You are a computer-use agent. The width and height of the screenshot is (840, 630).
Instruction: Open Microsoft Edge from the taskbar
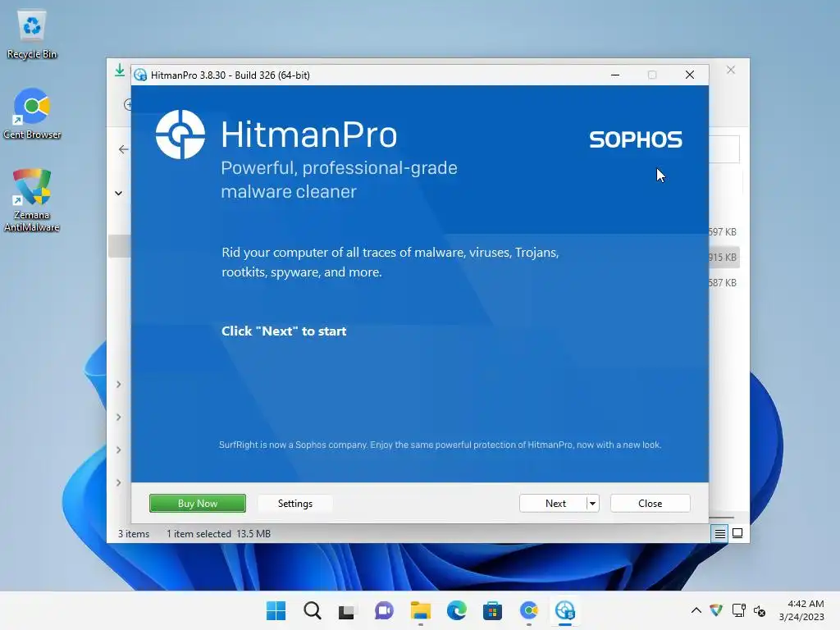tap(456, 610)
